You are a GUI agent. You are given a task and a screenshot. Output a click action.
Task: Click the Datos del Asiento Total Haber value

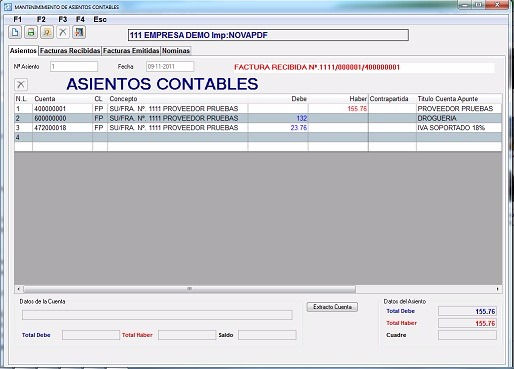(467, 323)
